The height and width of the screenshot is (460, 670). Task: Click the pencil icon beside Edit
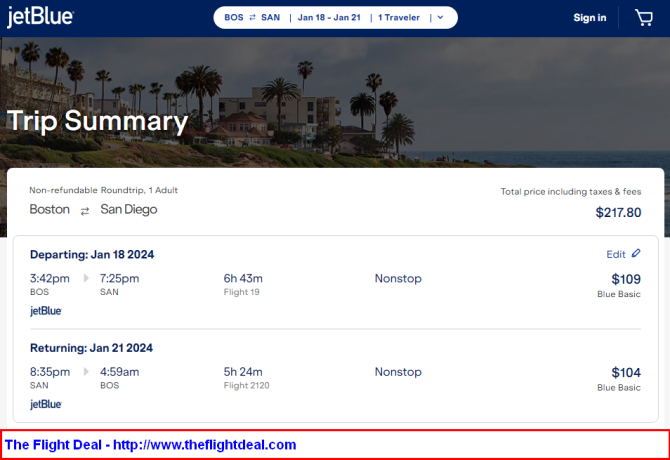636,253
